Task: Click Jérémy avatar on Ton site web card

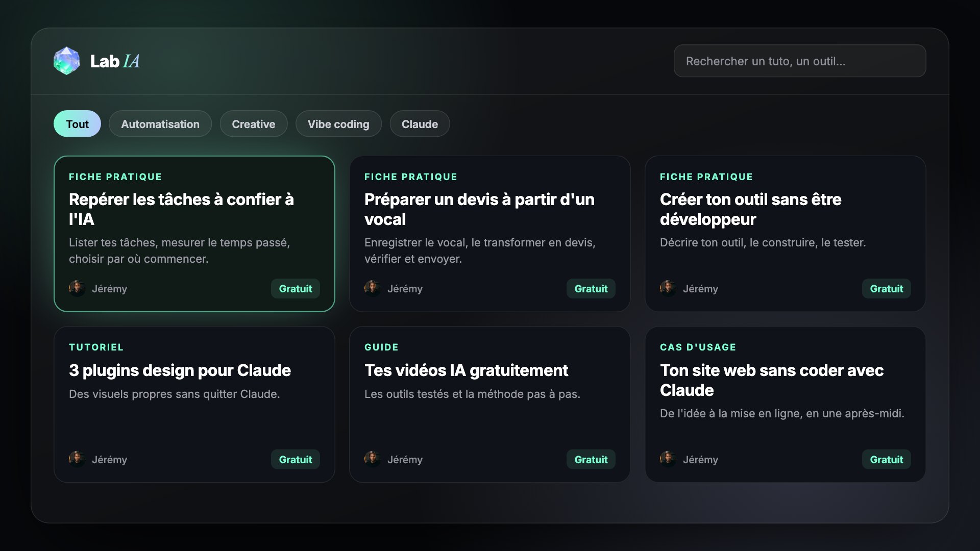Action: 668,459
